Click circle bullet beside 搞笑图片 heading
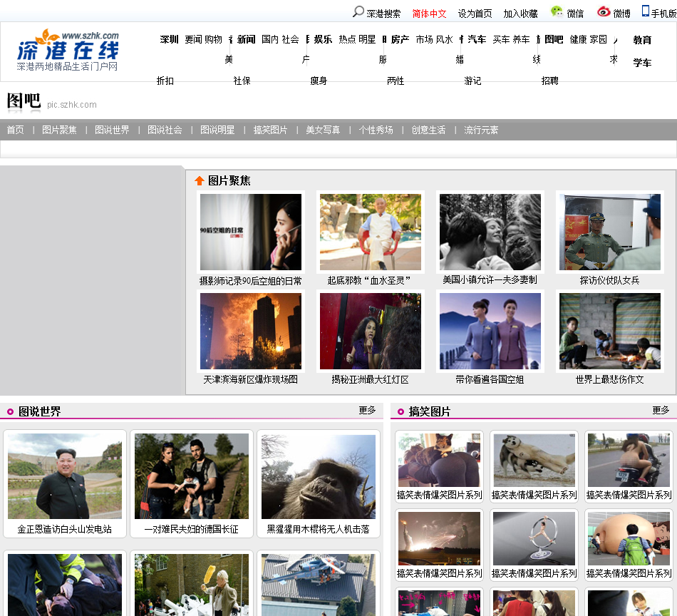Image resolution: width=677 pixels, height=616 pixels. pos(400,411)
